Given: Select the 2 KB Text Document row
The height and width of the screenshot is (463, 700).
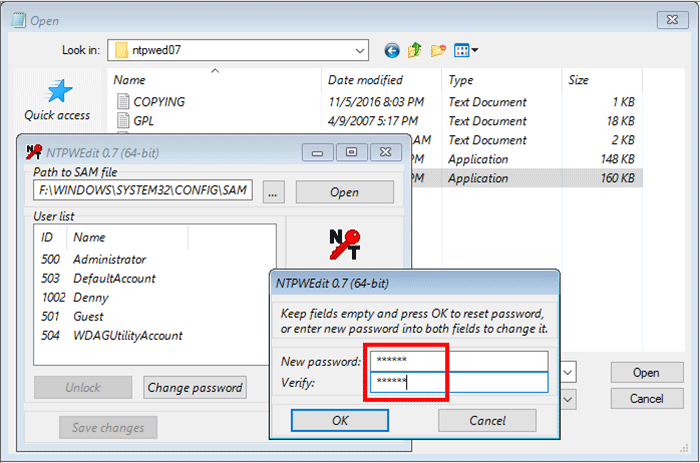Looking at the screenshot, I should pyautogui.click(x=527, y=140).
